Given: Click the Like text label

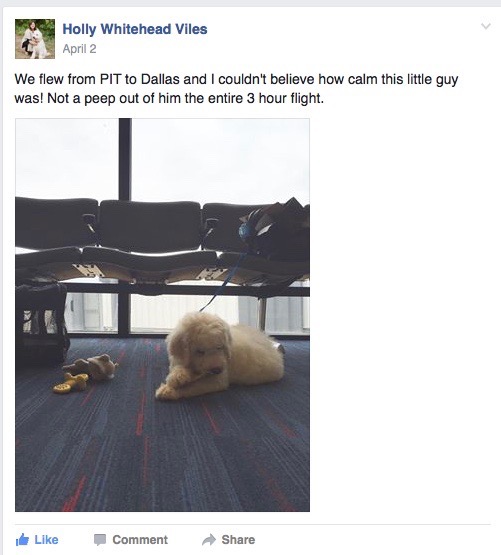Looking at the screenshot, I should (x=46, y=540).
